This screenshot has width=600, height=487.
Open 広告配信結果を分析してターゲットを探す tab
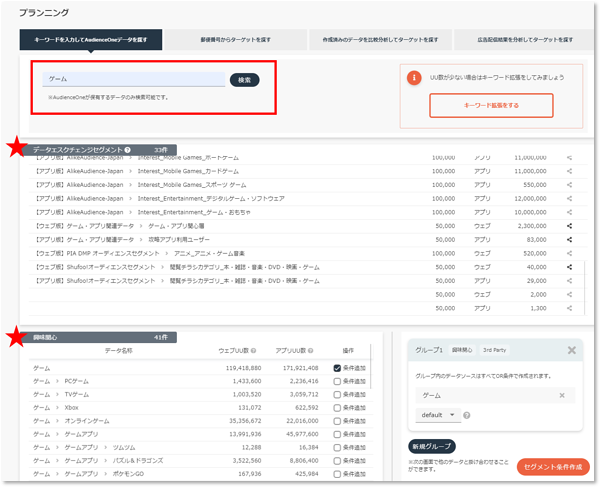tap(523, 40)
